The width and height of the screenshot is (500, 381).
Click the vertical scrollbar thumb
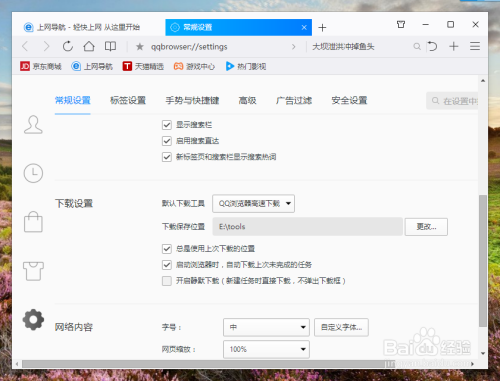coord(483,261)
